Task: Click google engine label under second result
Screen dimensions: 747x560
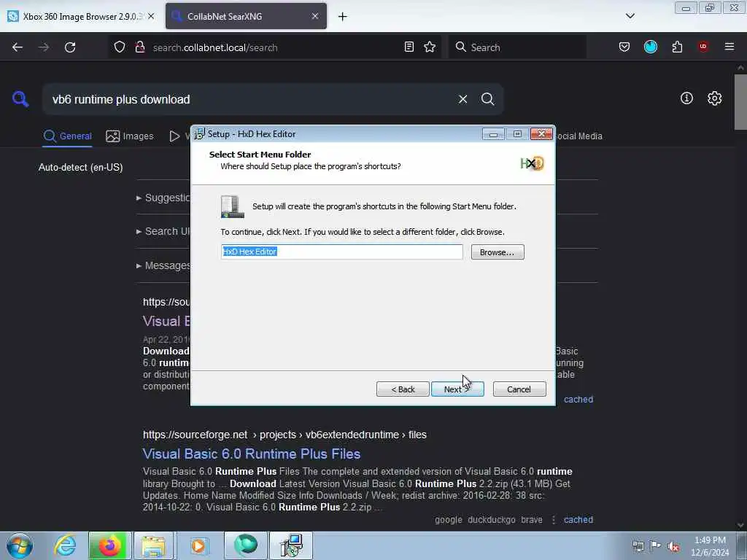Action: [x=449, y=519]
